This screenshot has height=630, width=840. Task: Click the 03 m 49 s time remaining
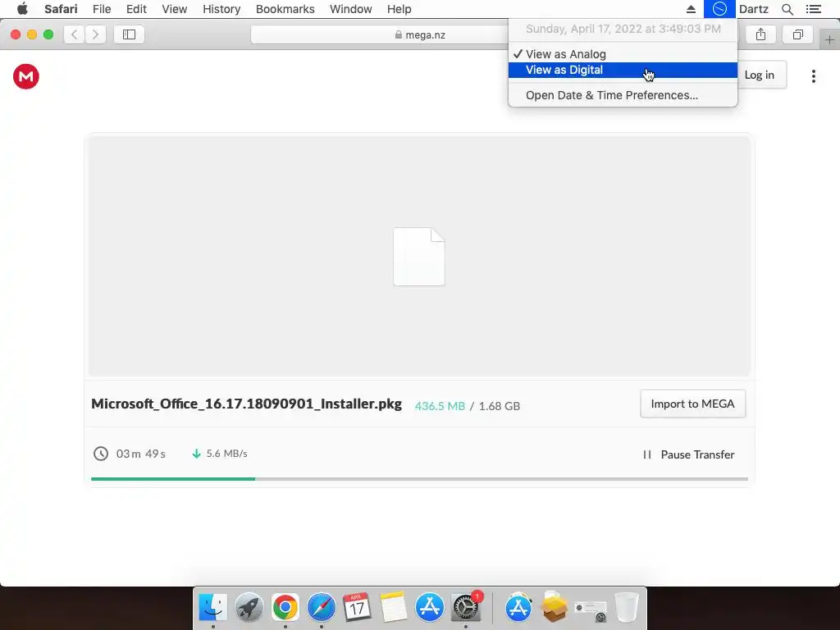(x=141, y=454)
